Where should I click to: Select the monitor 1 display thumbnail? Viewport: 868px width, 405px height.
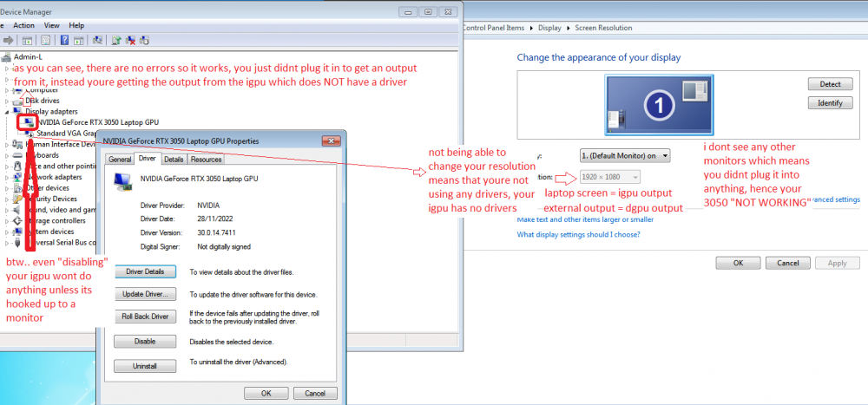pyautogui.click(x=658, y=104)
